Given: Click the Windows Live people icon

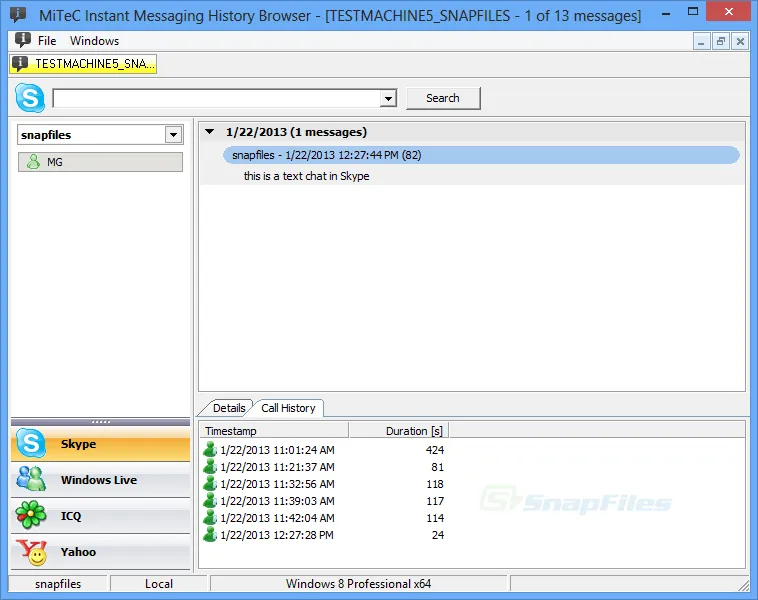Looking at the screenshot, I should [30, 479].
